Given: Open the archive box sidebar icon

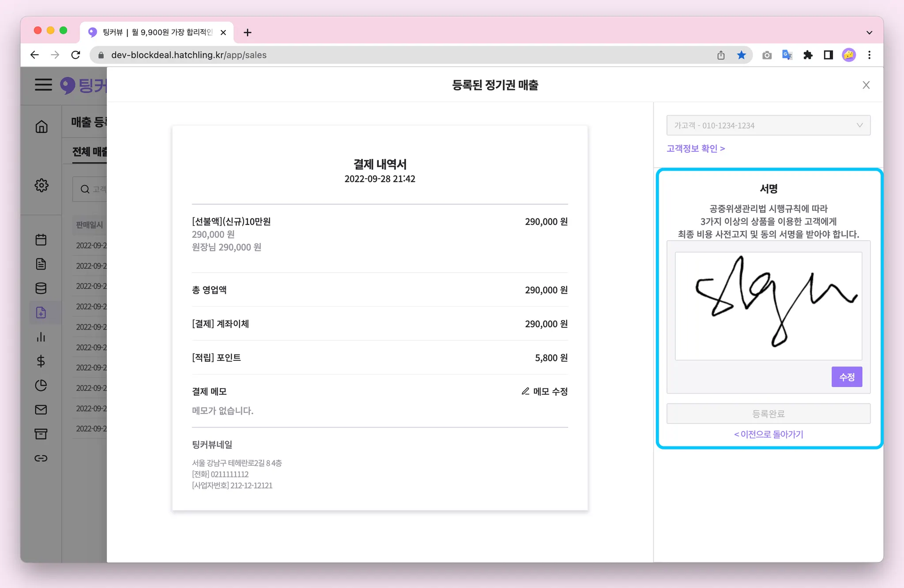Looking at the screenshot, I should tap(41, 434).
